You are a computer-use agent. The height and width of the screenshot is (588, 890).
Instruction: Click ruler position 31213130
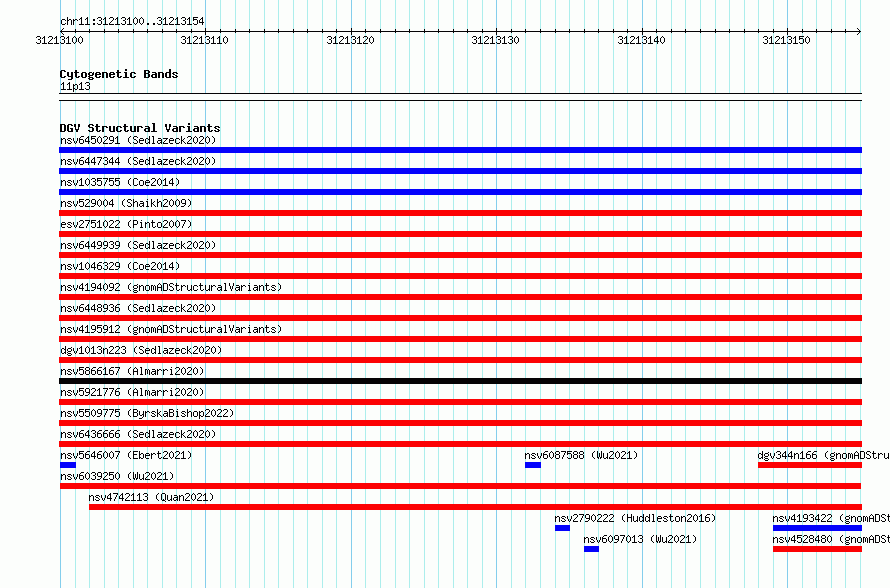[x=496, y=40]
